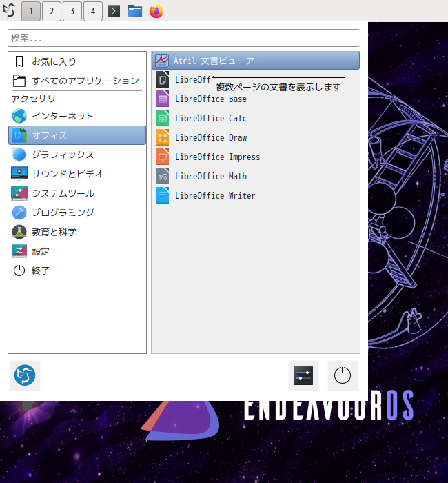Open the 教育と科学 category
The height and width of the screenshot is (483, 448).
77,232
